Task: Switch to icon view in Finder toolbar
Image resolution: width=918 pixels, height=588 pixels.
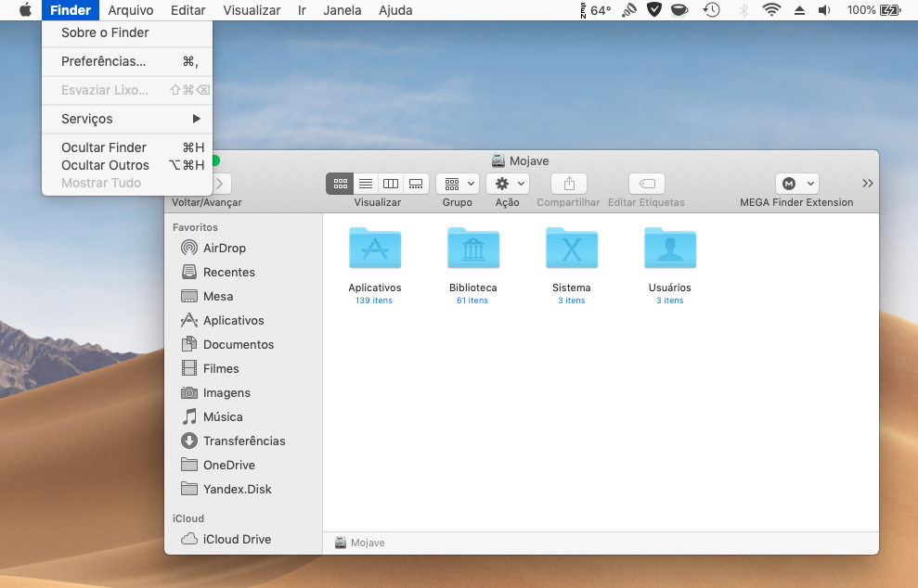Action: [x=340, y=184]
